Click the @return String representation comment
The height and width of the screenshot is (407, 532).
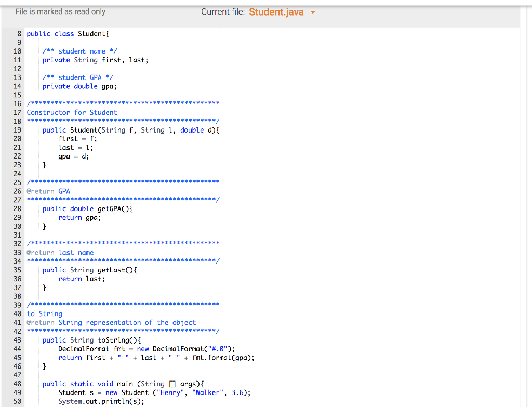point(111,322)
